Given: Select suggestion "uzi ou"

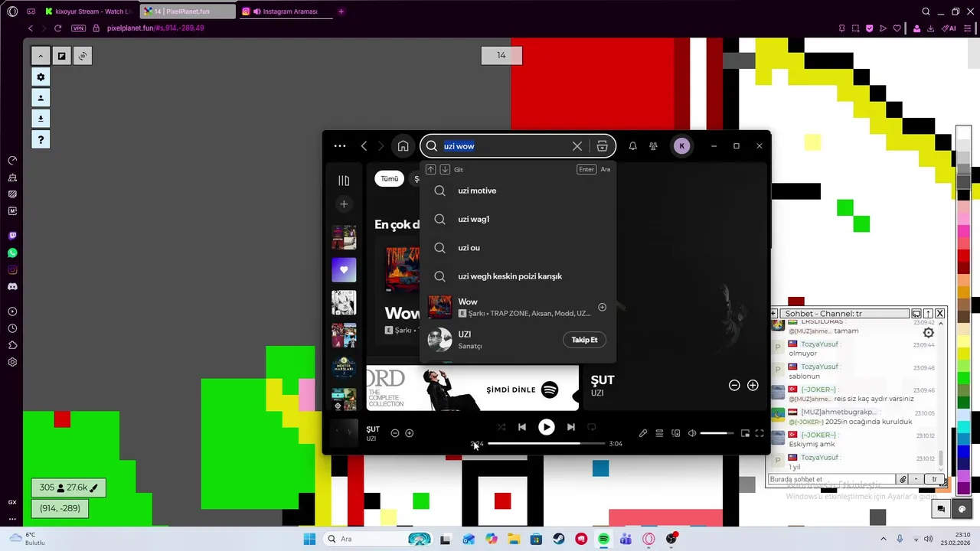Looking at the screenshot, I should [518, 248].
